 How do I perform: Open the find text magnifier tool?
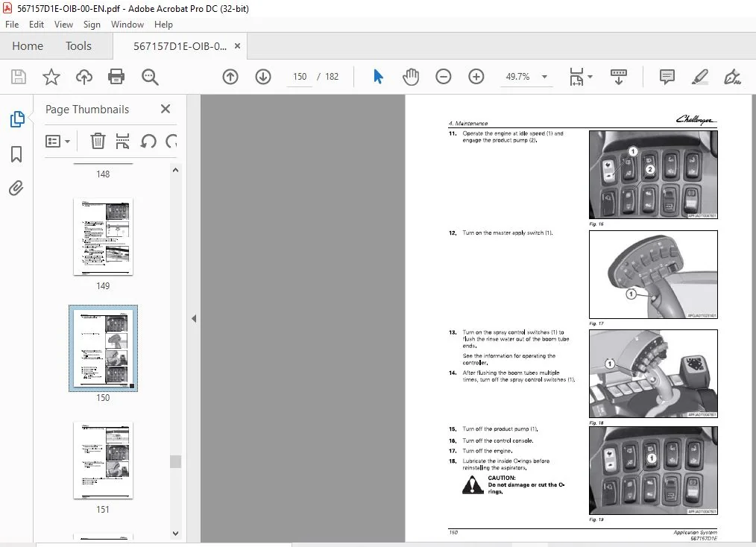tap(150, 77)
